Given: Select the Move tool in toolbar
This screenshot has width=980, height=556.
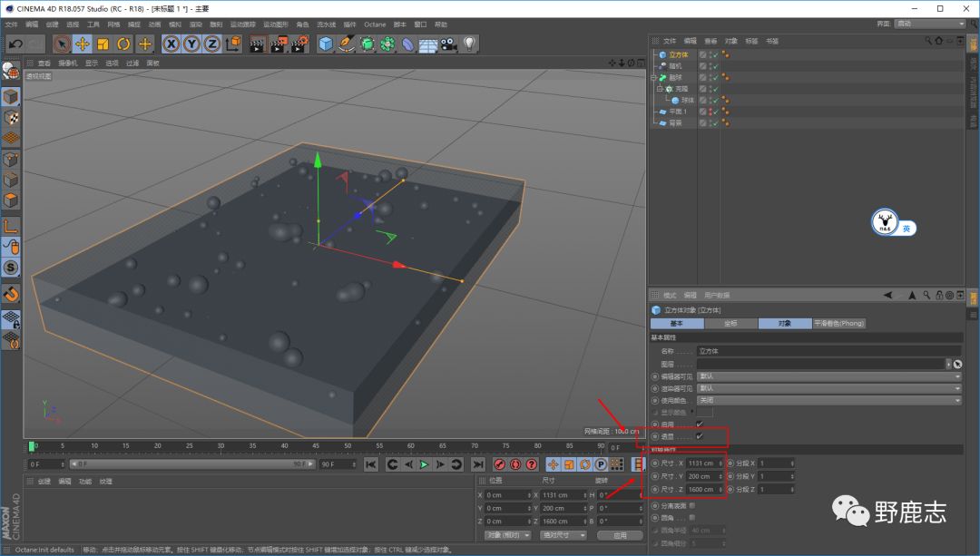Looking at the screenshot, I should [83, 44].
